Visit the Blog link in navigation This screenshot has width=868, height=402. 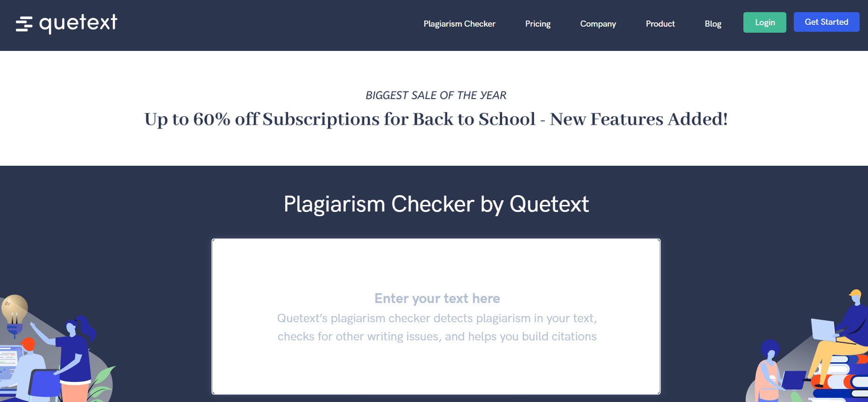tap(713, 24)
